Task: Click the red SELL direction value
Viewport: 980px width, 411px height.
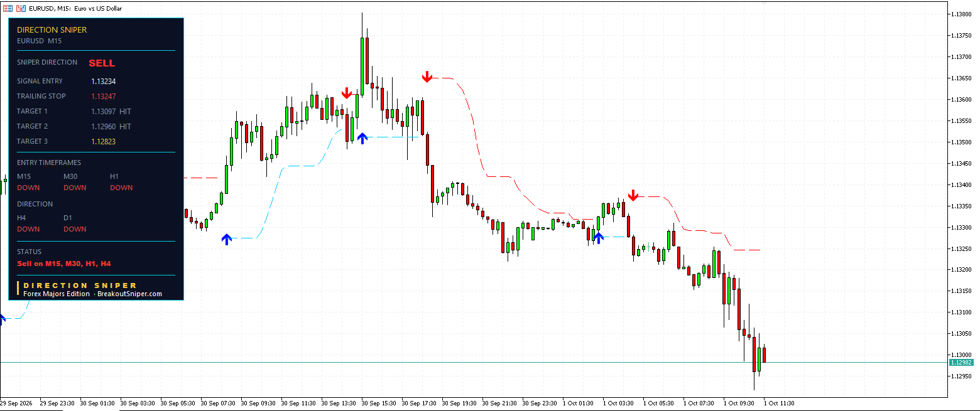Action: (102, 63)
